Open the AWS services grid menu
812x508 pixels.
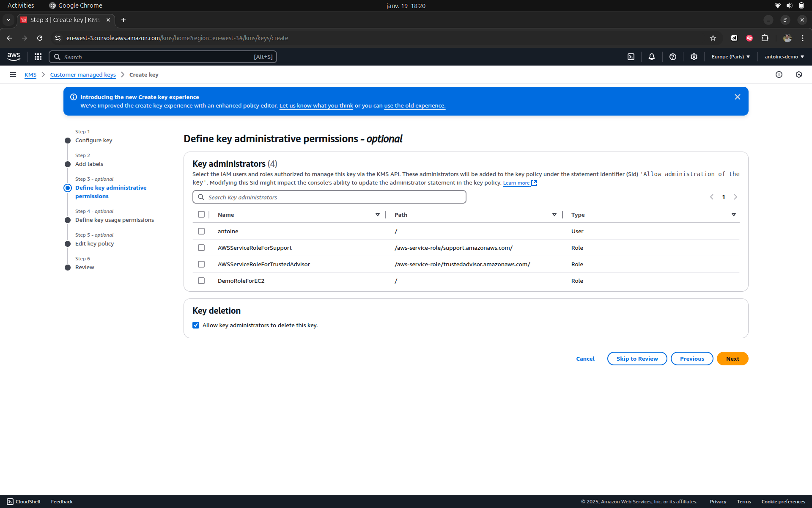click(38, 57)
